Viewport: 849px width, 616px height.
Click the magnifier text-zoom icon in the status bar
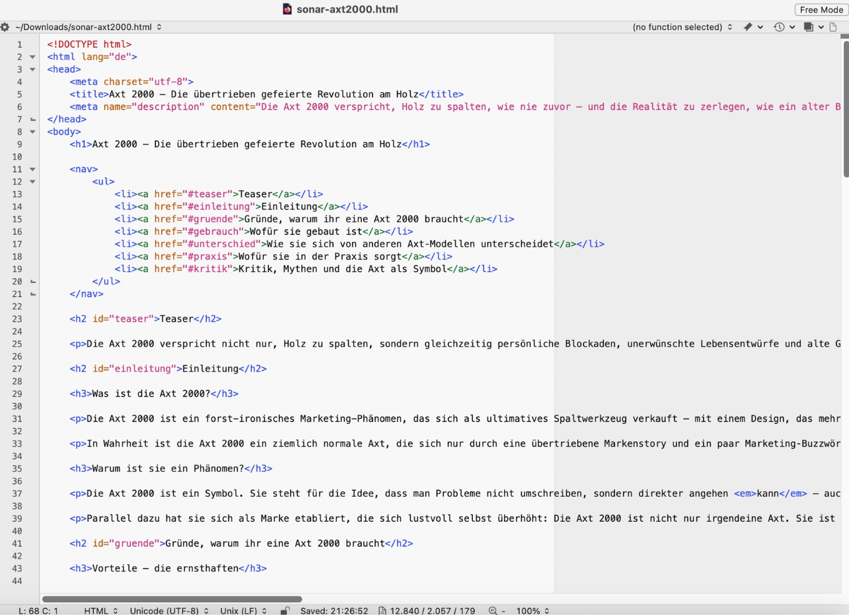pyautogui.click(x=493, y=610)
